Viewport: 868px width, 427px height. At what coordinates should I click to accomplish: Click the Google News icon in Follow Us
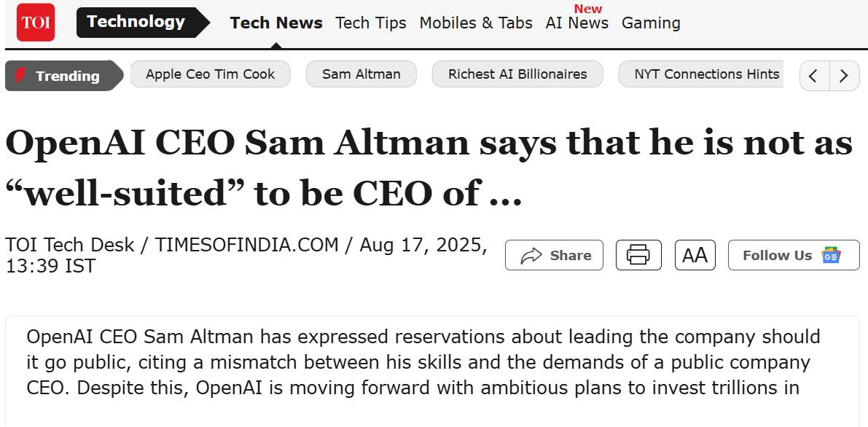click(x=831, y=255)
